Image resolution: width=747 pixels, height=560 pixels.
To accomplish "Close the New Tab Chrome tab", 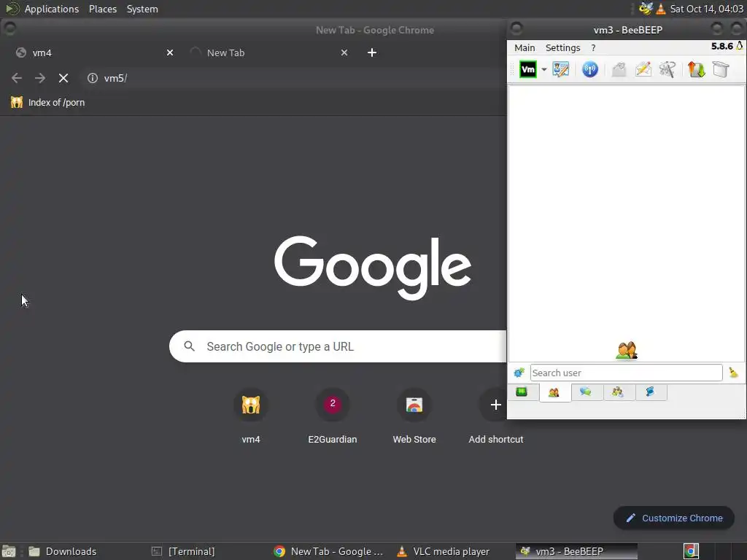I will tap(344, 52).
